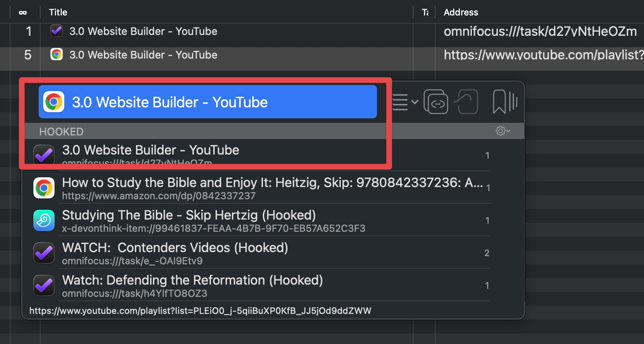644x344 pixels.
Task: Sort by the Address column header
Action: (x=461, y=13)
